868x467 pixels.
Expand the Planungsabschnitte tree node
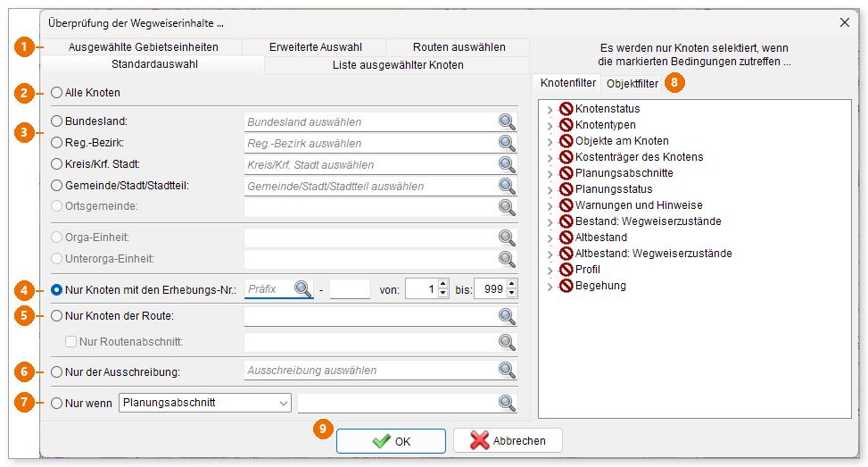[550, 174]
